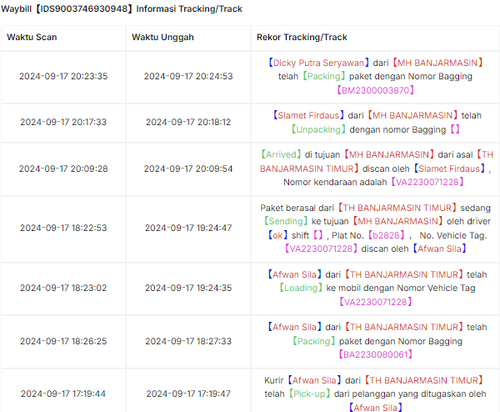Viewport: 500px width, 412px height.
Task: Select the green Sending status text
Action: pyautogui.click(x=286, y=221)
